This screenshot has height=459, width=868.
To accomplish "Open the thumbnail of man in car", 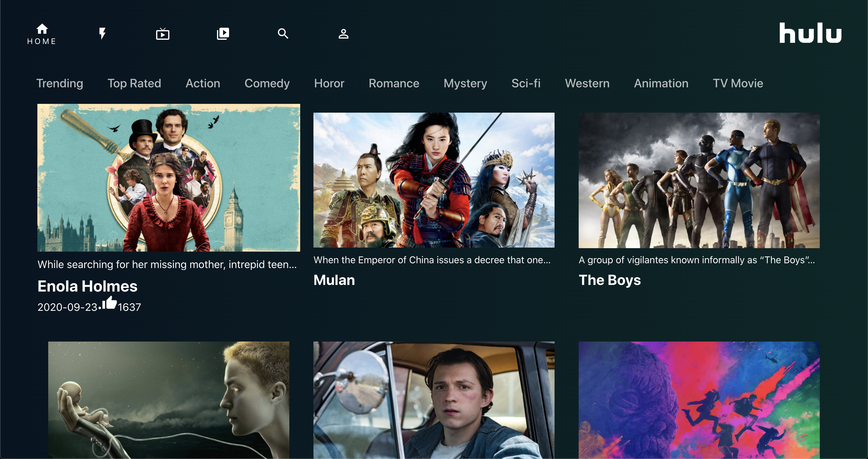I will click(434, 400).
